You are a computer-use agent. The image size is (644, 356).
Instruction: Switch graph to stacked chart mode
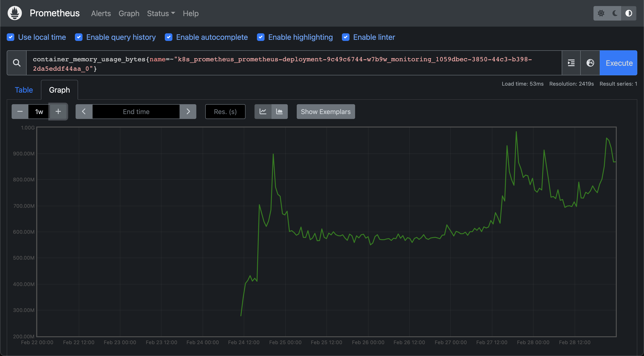point(280,112)
